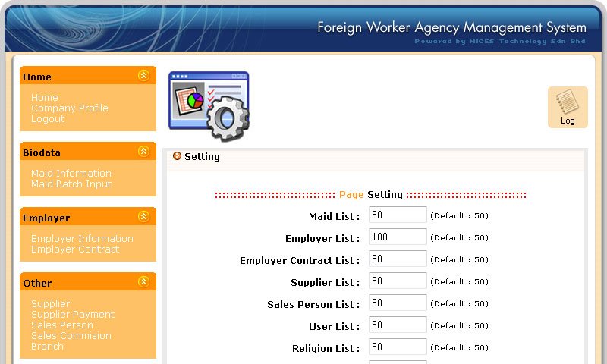
Task: Open Company Profile page
Action: tap(70, 108)
